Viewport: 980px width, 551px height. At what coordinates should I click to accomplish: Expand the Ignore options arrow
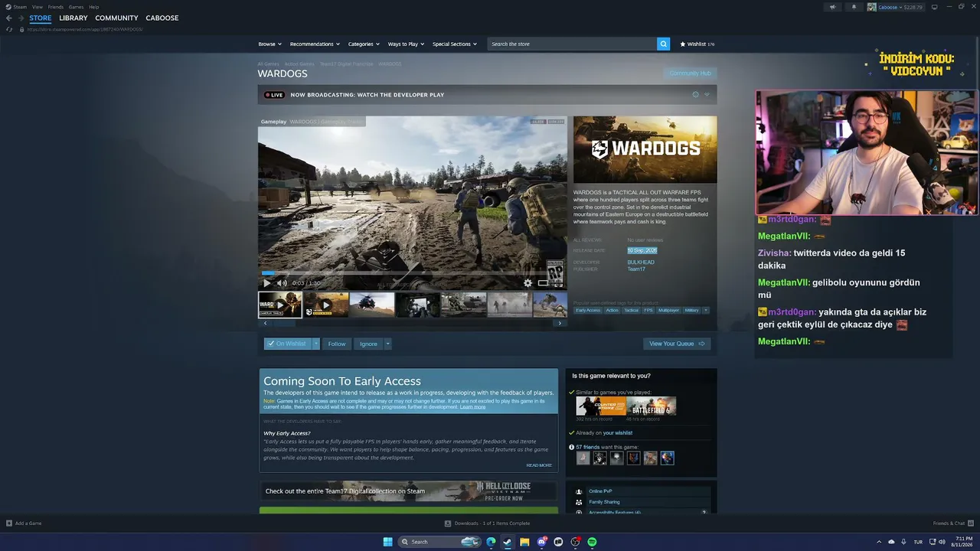pyautogui.click(x=388, y=344)
